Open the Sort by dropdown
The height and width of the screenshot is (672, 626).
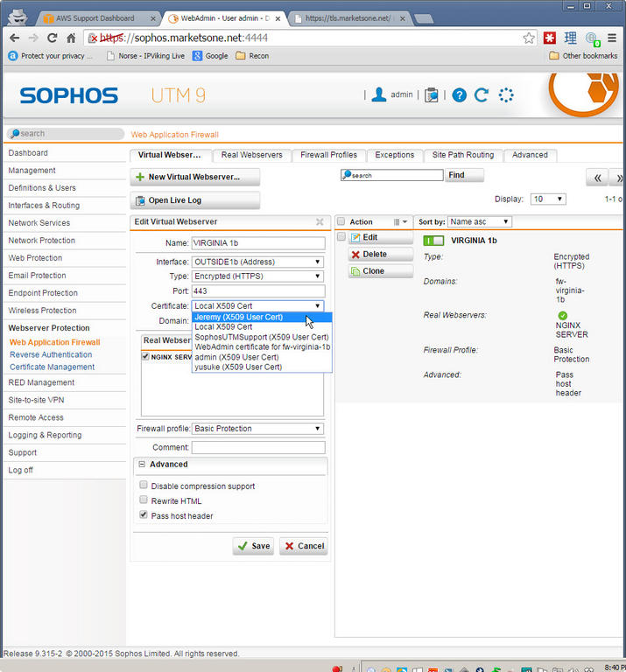[x=480, y=221]
